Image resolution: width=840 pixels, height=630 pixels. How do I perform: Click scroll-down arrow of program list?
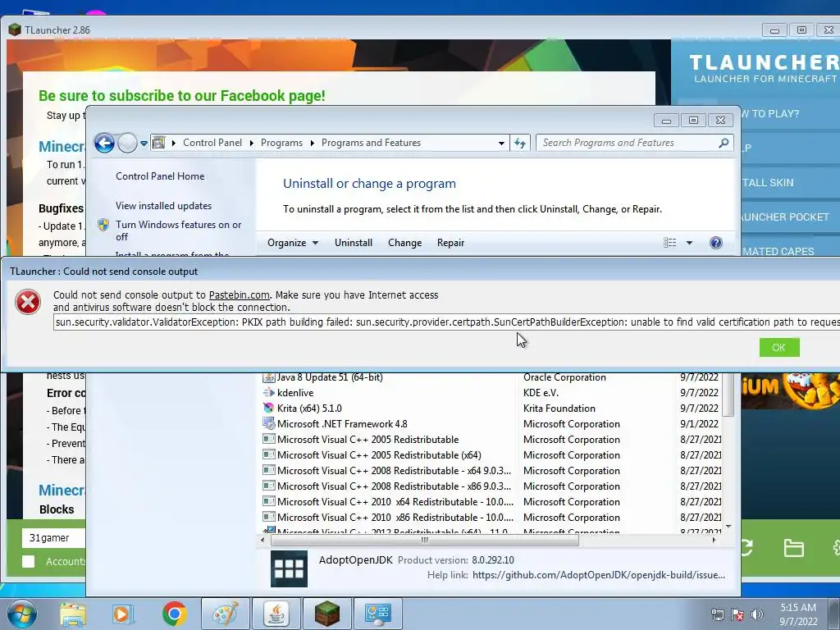[x=728, y=527]
